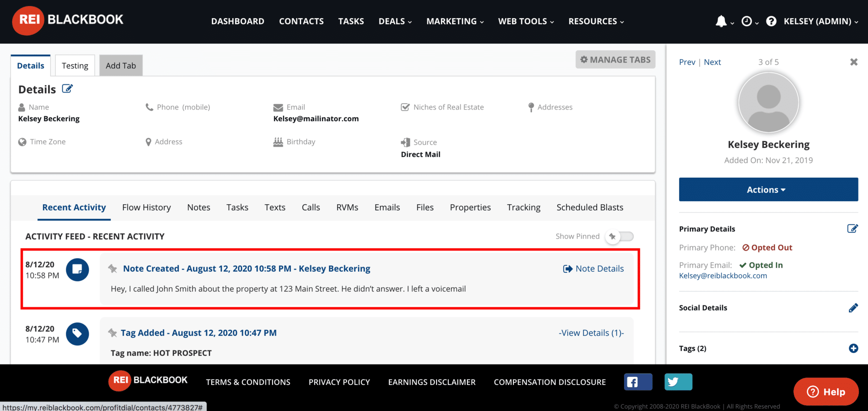Switch to the Details tab
This screenshot has width=868, height=411.
tap(30, 66)
